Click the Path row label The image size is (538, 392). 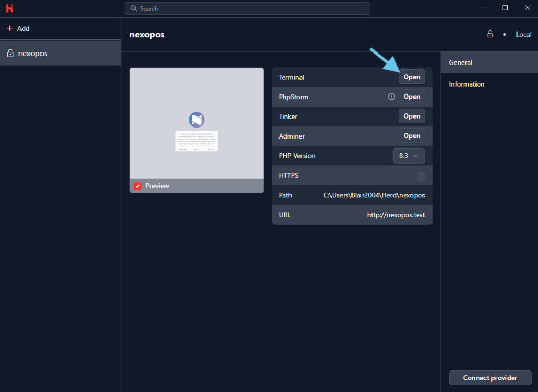285,195
